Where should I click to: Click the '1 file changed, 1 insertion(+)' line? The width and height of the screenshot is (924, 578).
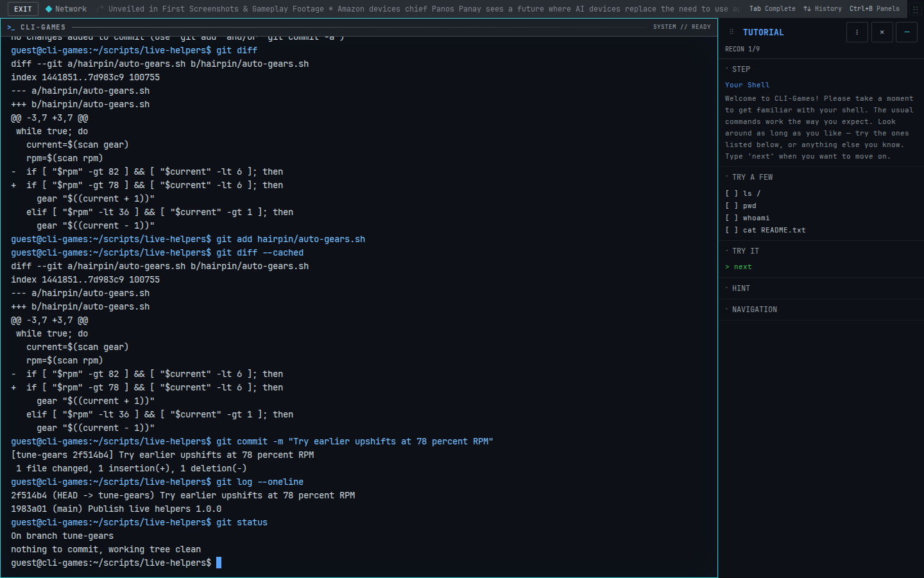click(132, 469)
